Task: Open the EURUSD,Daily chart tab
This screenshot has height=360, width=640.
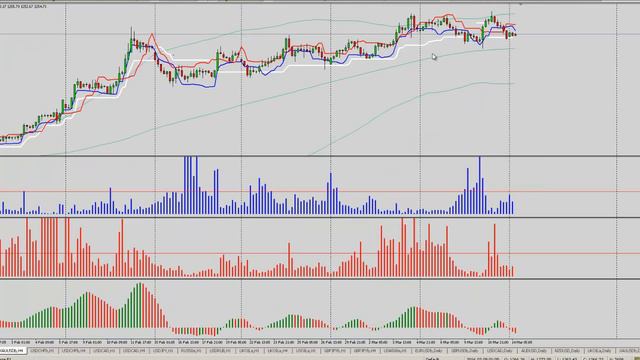Action: [x=430, y=351]
